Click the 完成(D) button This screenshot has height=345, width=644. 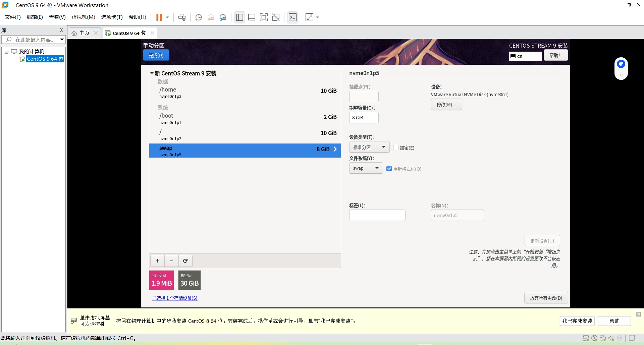(156, 55)
